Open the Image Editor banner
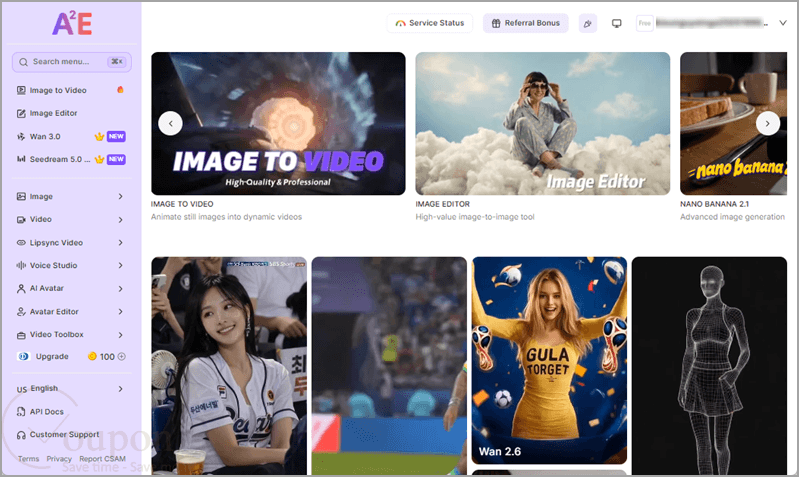The width and height of the screenshot is (799, 477). pyautogui.click(x=543, y=123)
